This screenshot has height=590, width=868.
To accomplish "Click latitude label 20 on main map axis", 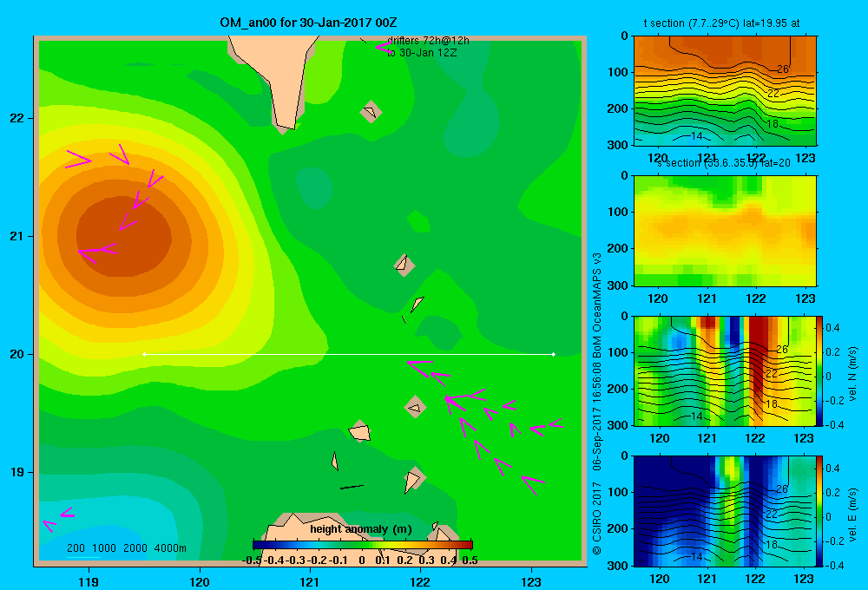I will pos(17,354).
